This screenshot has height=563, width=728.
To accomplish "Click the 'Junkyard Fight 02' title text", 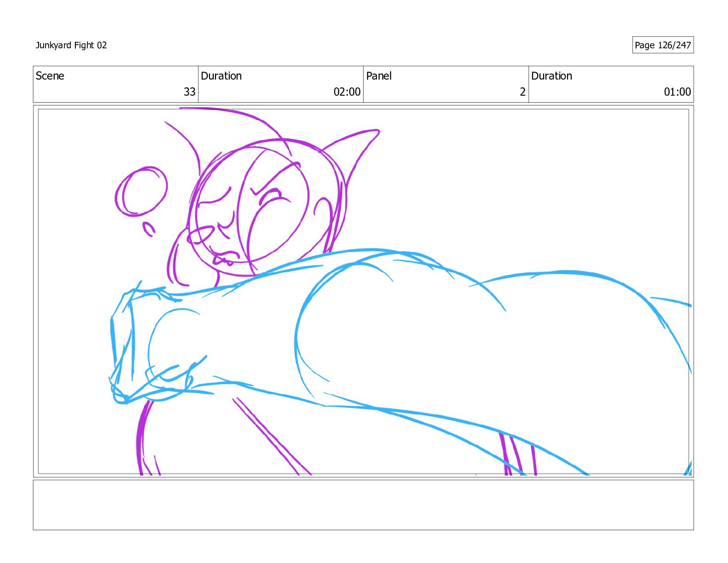I will click(x=71, y=45).
